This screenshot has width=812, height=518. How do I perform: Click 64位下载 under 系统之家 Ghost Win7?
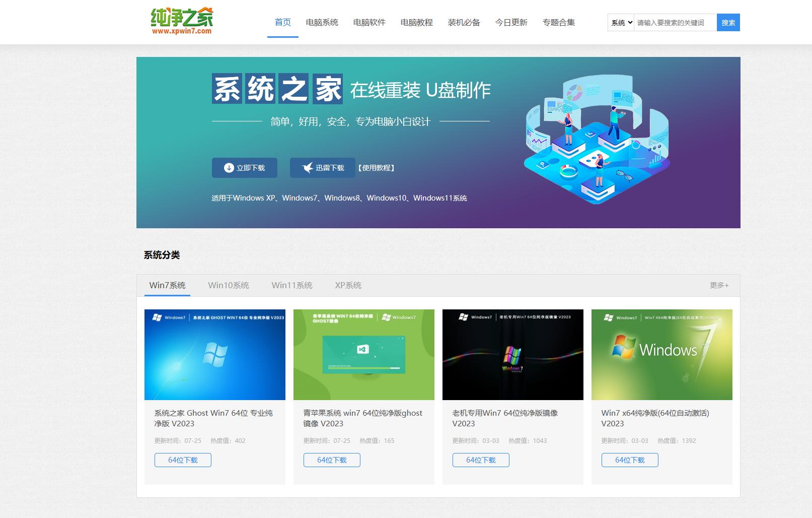tap(183, 460)
